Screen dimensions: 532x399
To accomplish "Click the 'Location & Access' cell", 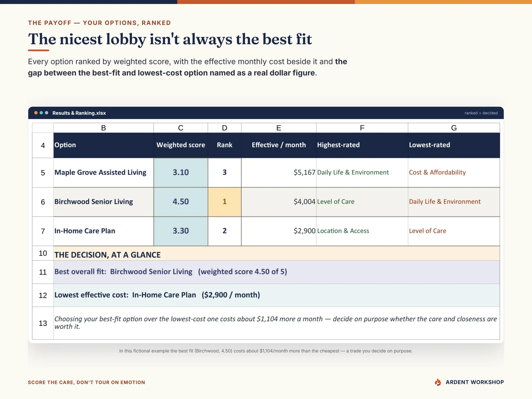I will tap(362, 231).
